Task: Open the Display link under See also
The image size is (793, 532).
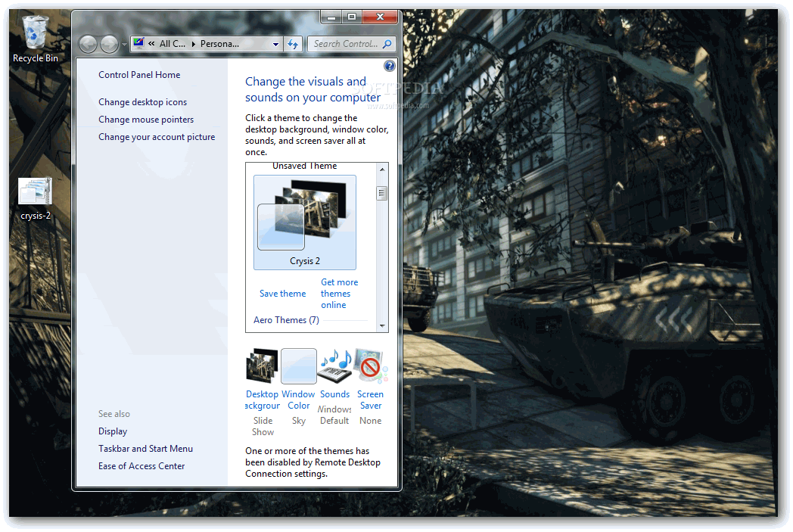Action: (x=113, y=431)
